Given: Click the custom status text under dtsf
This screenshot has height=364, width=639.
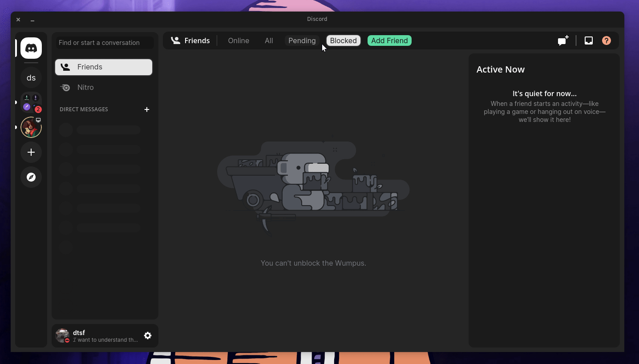Looking at the screenshot, I should tap(105, 340).
